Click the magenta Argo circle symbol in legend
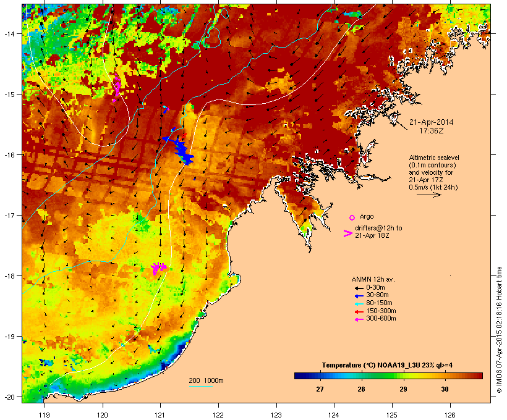Image resolution: width=507 pixels, height=420 pixels. [352, 217]
